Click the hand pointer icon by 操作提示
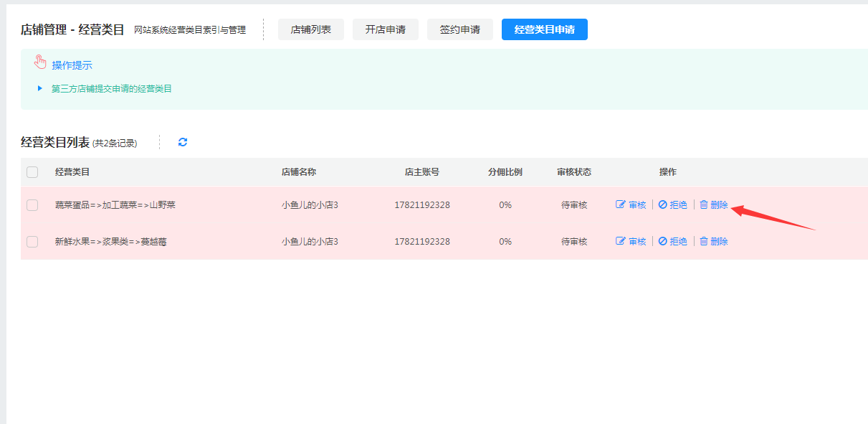Image resolution: width=868 pixels, height=424 pixels. coord(40,63)
